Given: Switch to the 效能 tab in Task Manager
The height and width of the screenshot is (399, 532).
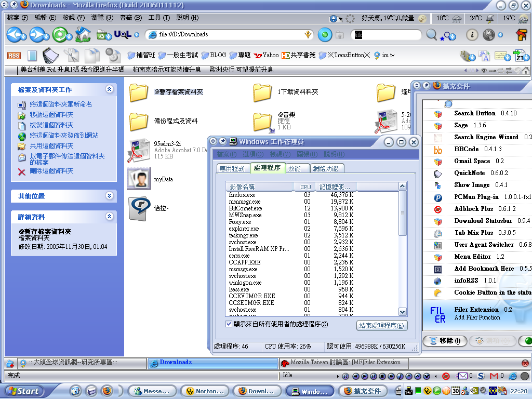Looking at the screenshot, I should 294,168.
